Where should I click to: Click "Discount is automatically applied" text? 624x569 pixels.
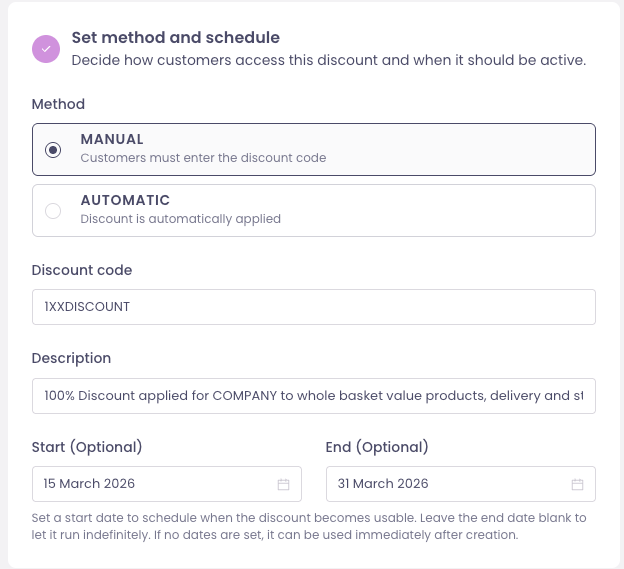(x=180, y=218)
